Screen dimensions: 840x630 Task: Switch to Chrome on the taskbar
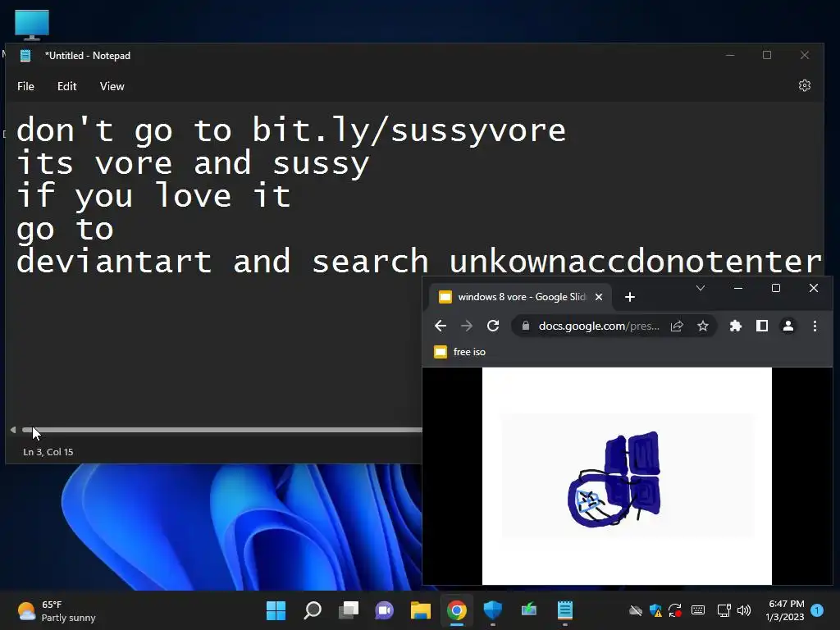456,610
